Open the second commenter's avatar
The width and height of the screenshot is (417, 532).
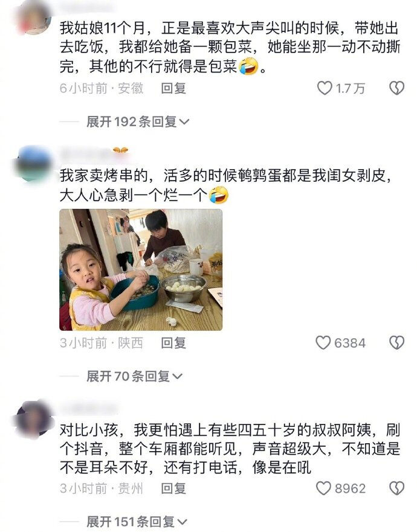pyautogui.click(x=34, y=163)
